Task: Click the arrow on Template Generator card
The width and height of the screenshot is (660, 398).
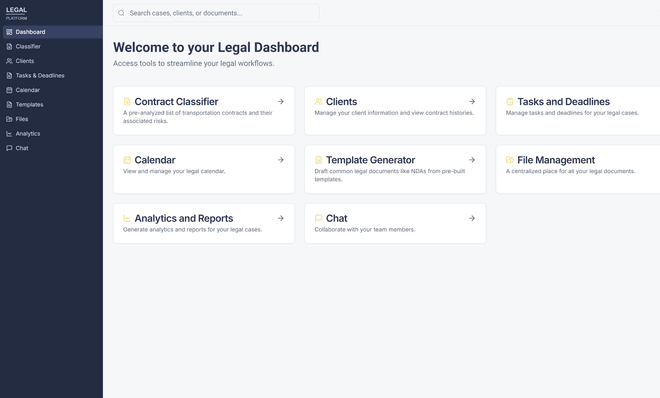Action: (x=472, y=160)
